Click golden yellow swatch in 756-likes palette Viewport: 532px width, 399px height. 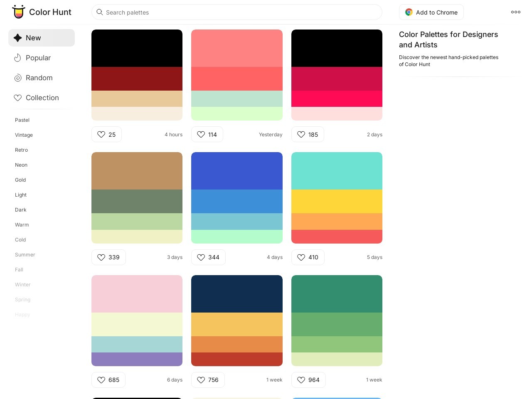coord(237,324)
